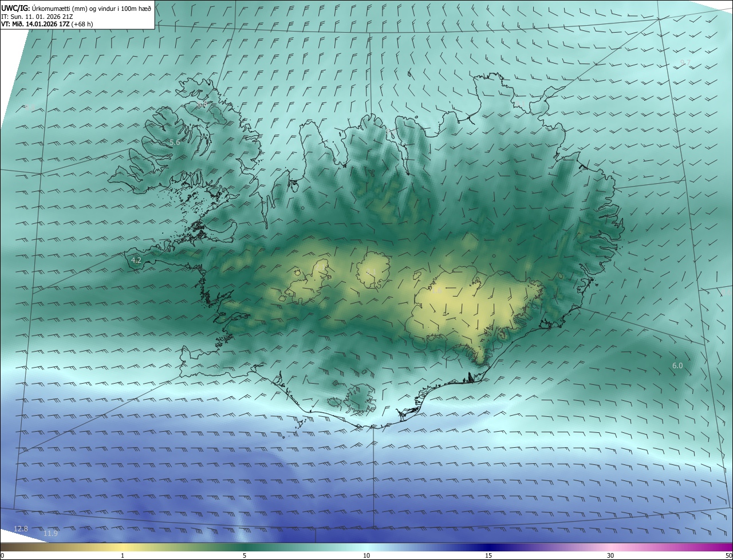Click the colorbar tick label '10'
This screenshot has width=733, height=560.
click(366, 555)
